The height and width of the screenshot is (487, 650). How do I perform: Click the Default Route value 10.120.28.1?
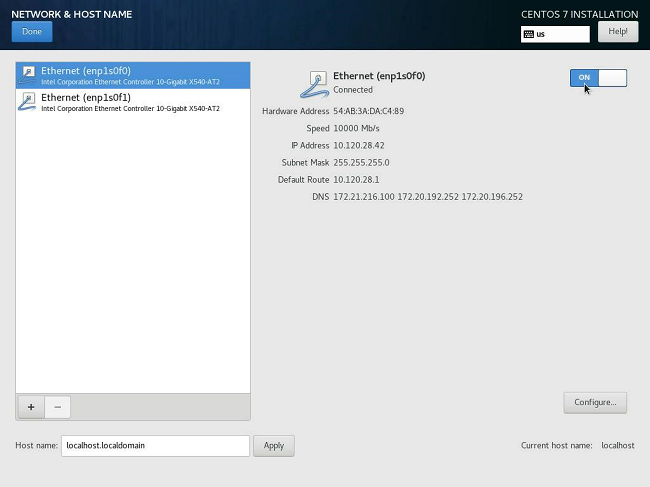(358, 179)
